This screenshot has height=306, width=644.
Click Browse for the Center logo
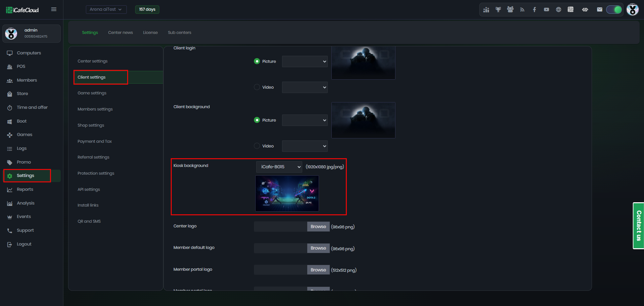tap(318, 227)
